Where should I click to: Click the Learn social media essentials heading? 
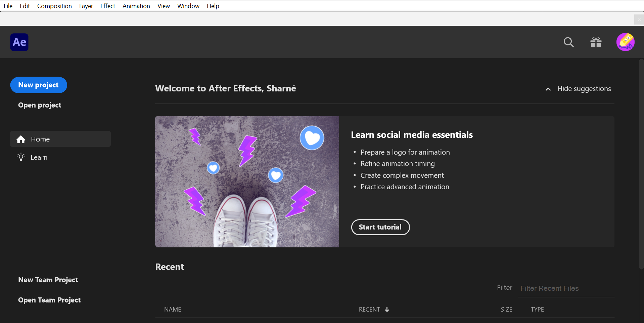tap(412, 135)
